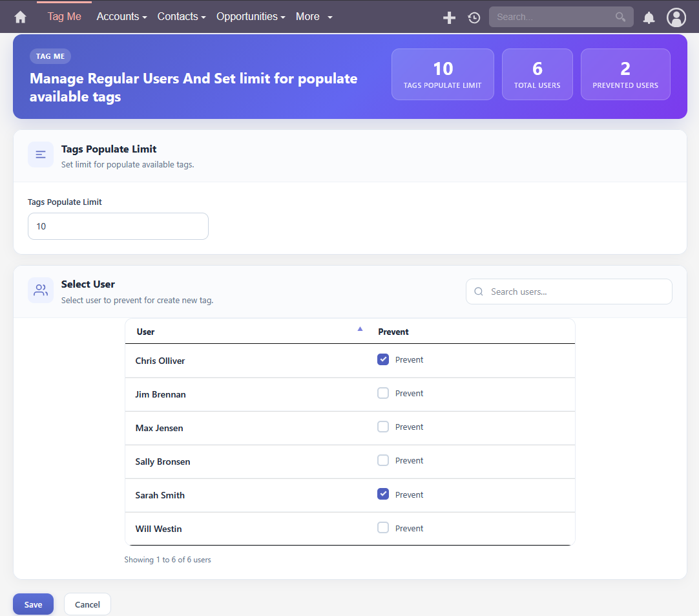
Task: Click the Prevented Users stat card
Action: [x=625, y=74]
